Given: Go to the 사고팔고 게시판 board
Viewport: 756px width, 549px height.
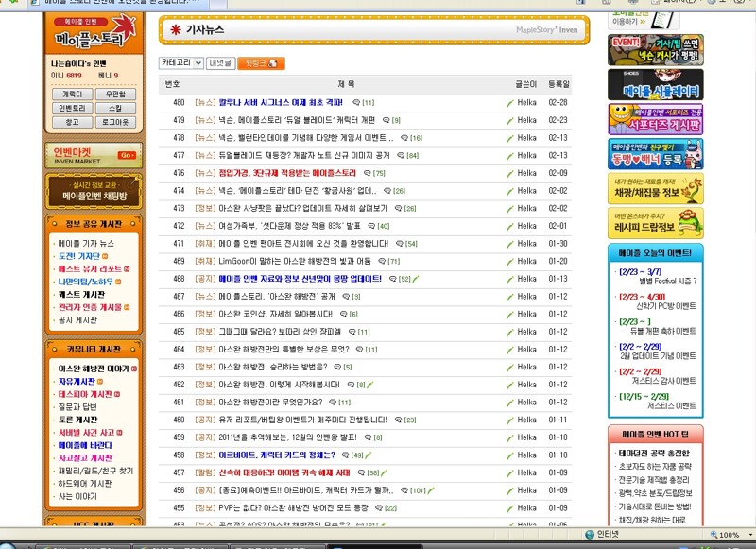Looking at the screenshot, I should pos(85,458).
